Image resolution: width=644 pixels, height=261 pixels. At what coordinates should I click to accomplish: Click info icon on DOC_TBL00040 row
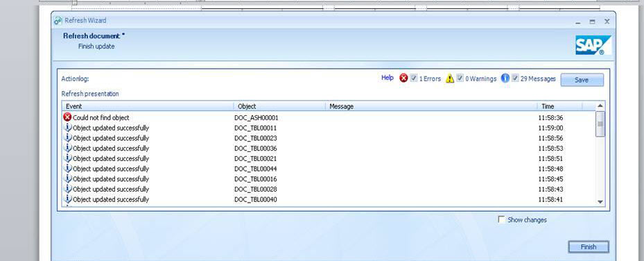[x=68, y=199]
